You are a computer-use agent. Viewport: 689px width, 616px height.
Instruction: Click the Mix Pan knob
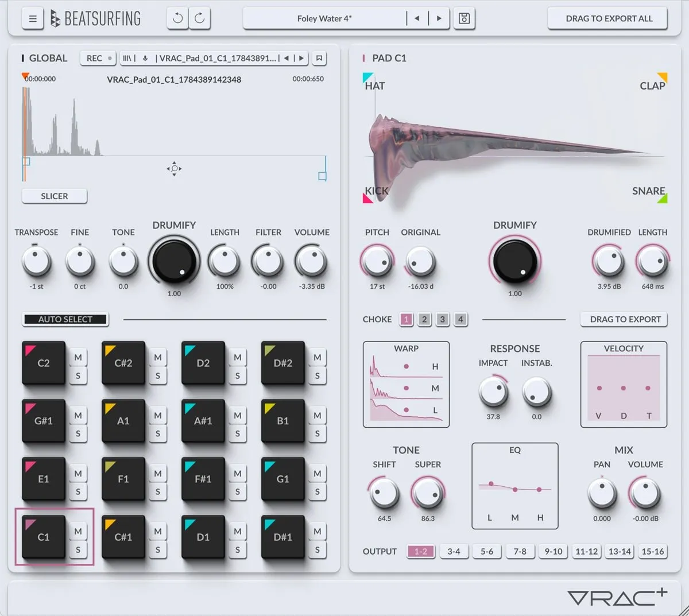pyautogui.click(x=602, y=493)
